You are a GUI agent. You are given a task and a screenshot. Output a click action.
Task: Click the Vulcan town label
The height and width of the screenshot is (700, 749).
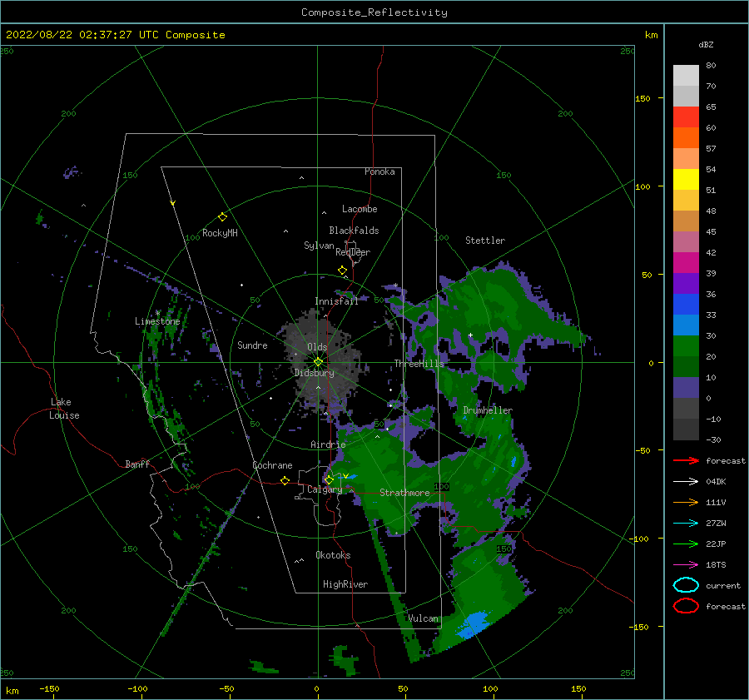click(423, 618)
